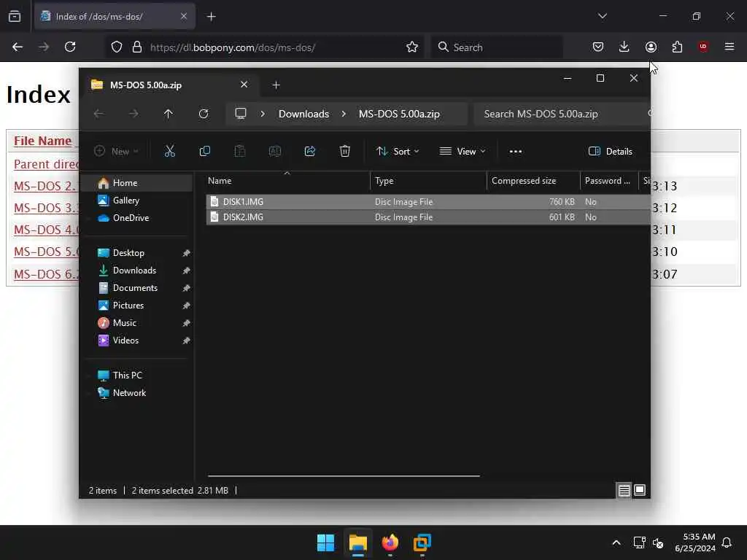The height and width of the screenshot is (560, 747).
Task: Open Firefox account icon
Action: 651,47
